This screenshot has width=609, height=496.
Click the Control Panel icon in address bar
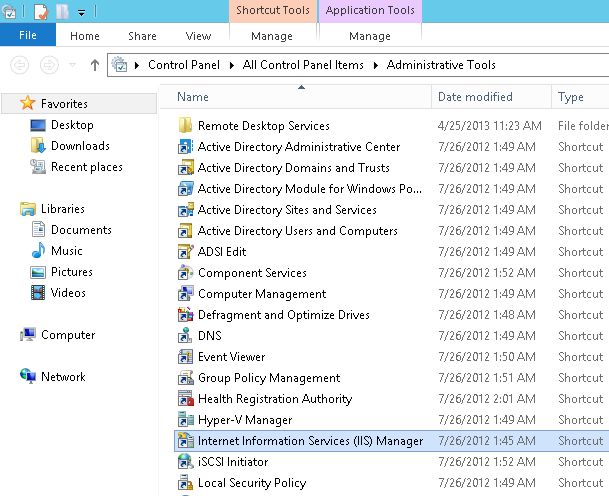pos(120,64)
